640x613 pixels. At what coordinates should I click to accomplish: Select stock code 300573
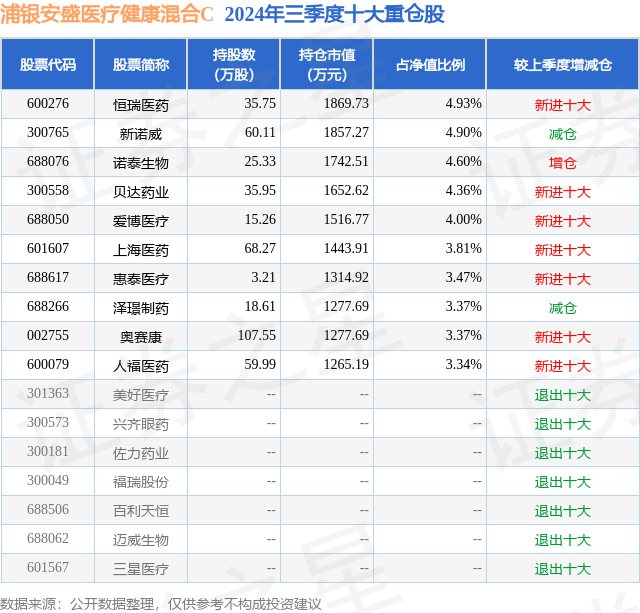(x=48, y=422)
